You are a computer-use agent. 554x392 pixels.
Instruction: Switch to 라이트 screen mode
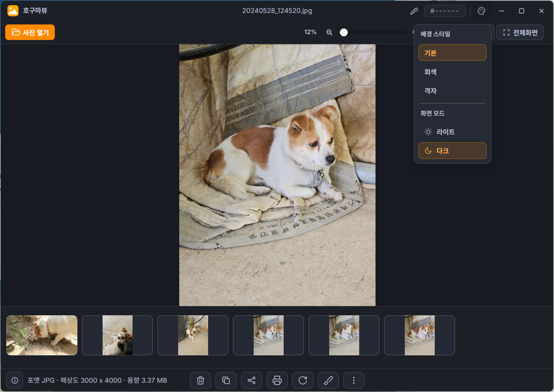pyautogui.click(x=452, y=132)
